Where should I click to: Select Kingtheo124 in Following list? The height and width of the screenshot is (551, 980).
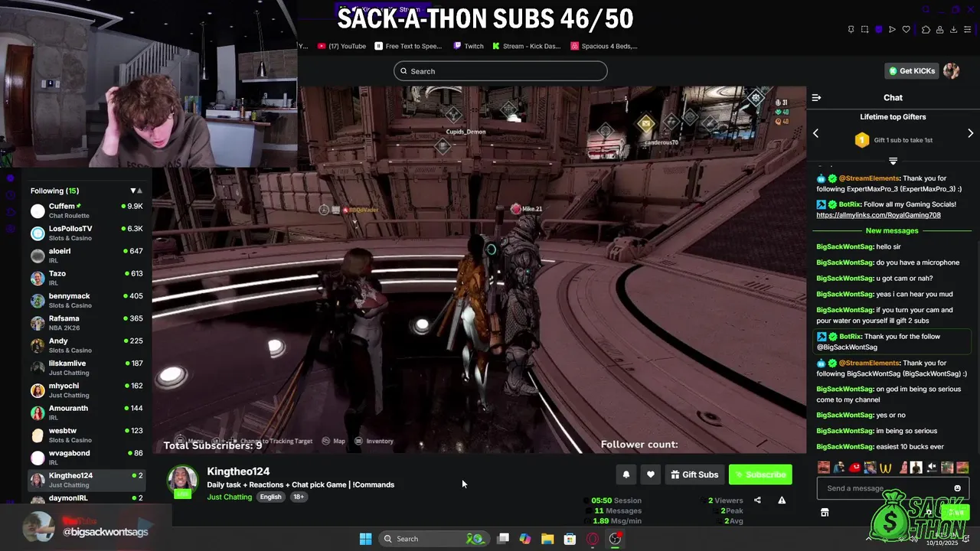(87, 480)
